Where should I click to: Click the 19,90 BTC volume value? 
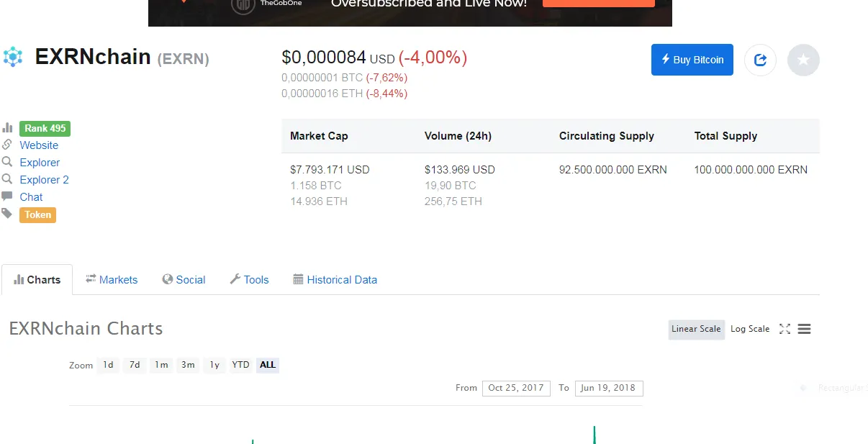(x=451, y=186)
